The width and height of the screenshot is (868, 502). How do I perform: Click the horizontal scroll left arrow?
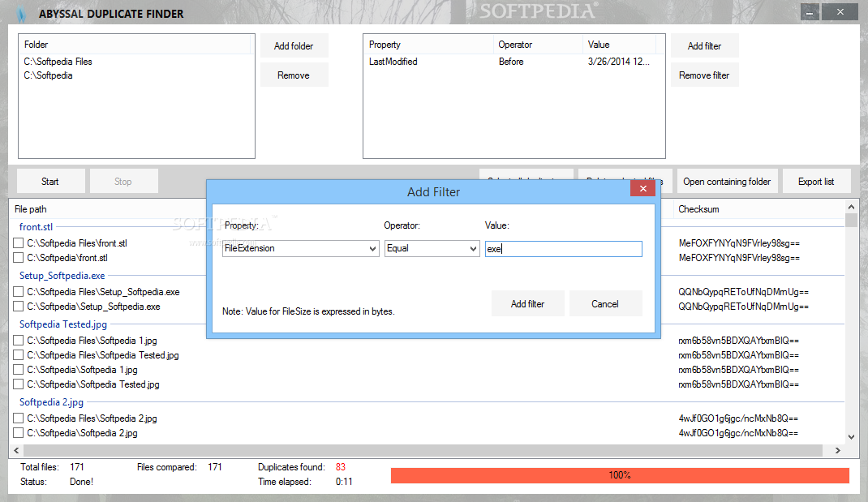tap(16, 451)
